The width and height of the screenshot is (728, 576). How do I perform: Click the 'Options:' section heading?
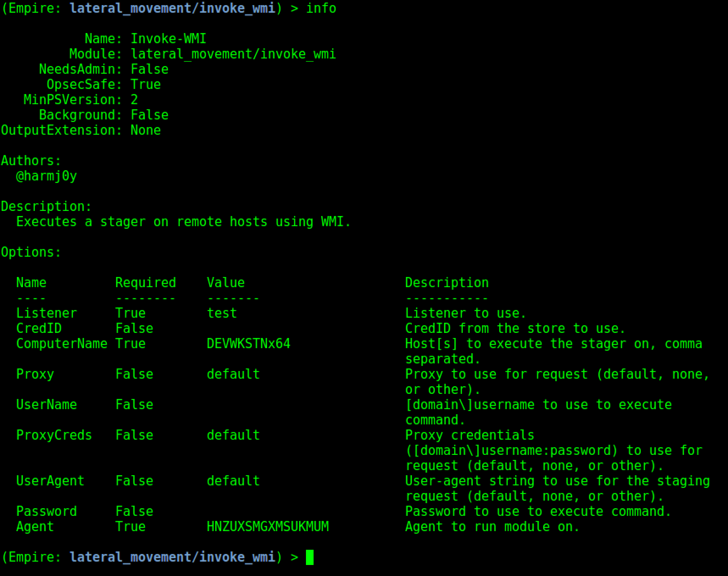coord(31,252)
